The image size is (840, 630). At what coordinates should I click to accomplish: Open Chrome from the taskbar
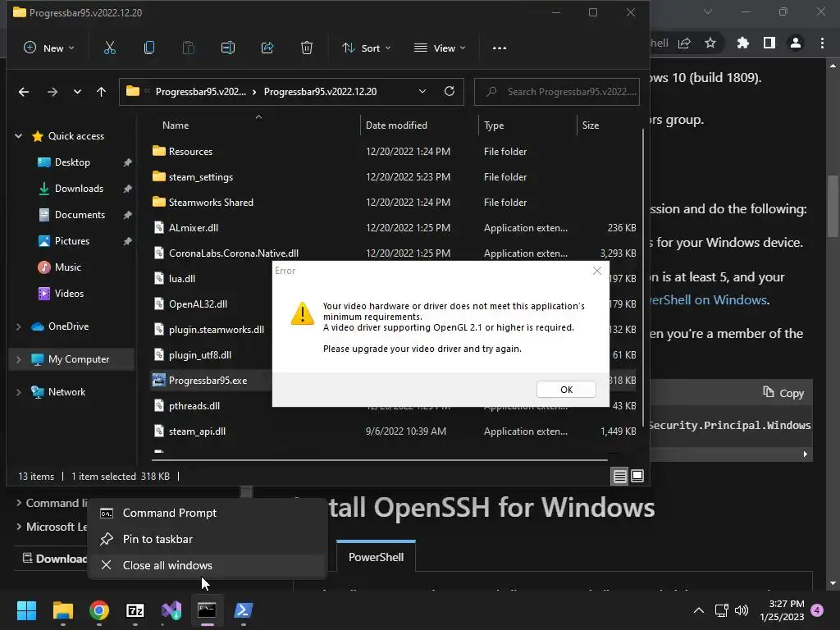99,610
